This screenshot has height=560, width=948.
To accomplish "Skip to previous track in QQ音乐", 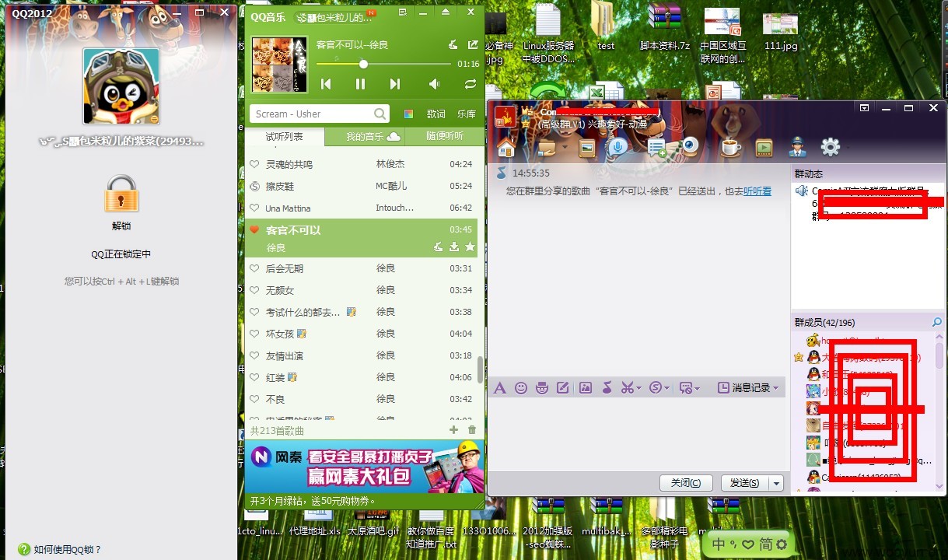I will (x=326, y=83).
